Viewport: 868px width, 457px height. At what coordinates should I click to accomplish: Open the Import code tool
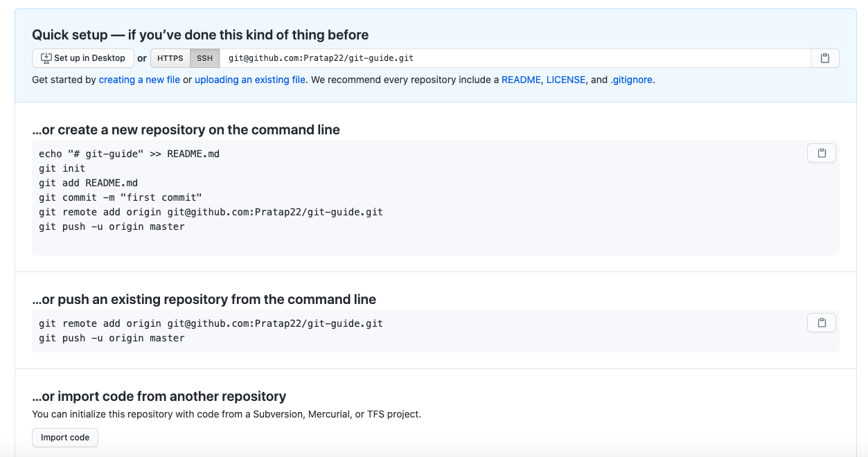pyautogui.click(x=64, y=437)
